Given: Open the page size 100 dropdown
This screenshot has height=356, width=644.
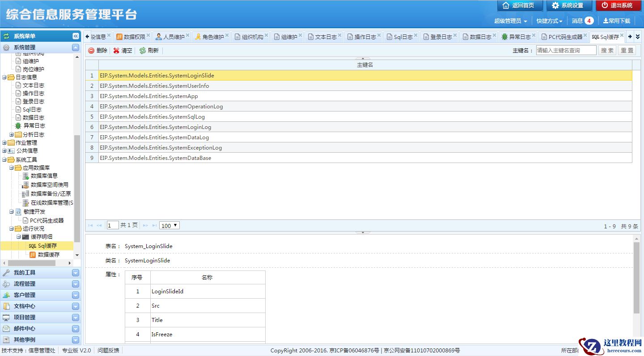Looking at the screenshot, I should (169, 226).
